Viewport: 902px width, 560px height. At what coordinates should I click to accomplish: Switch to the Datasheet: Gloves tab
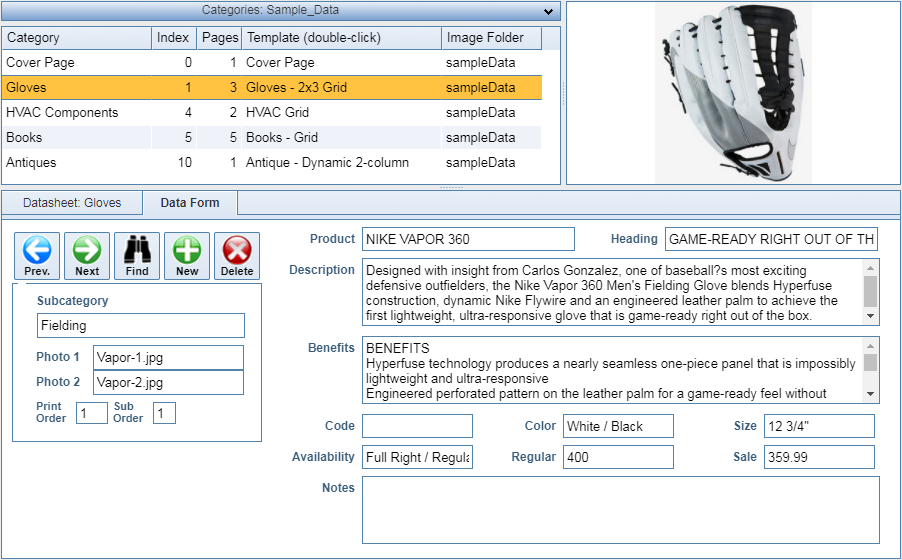click(72, 203)
